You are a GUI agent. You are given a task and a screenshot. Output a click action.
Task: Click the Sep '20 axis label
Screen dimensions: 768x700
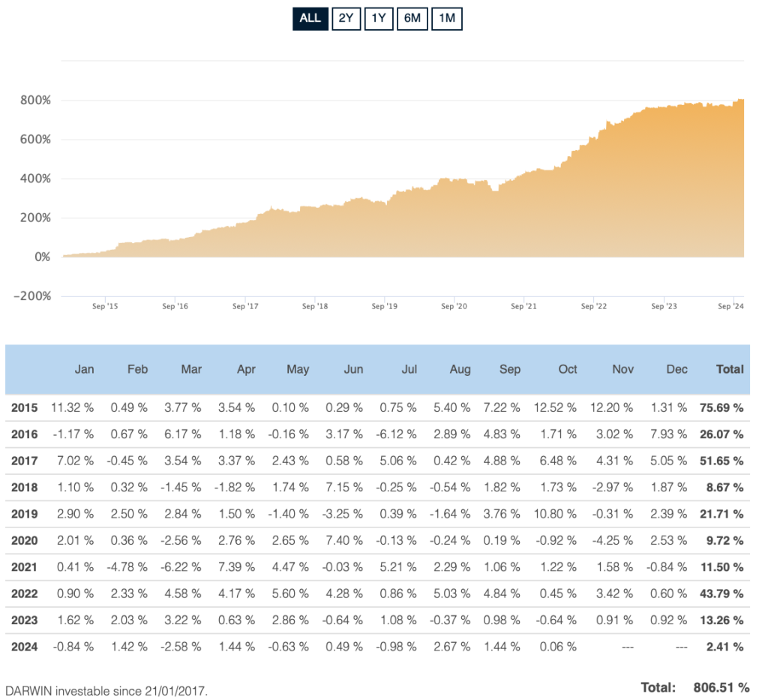point(454,306)
